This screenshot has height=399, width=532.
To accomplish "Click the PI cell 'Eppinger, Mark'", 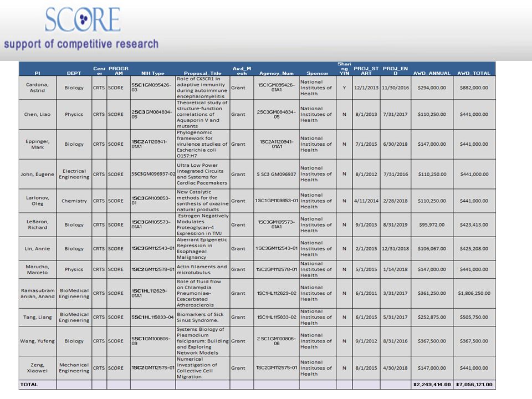I will click(x=37, y=144).
